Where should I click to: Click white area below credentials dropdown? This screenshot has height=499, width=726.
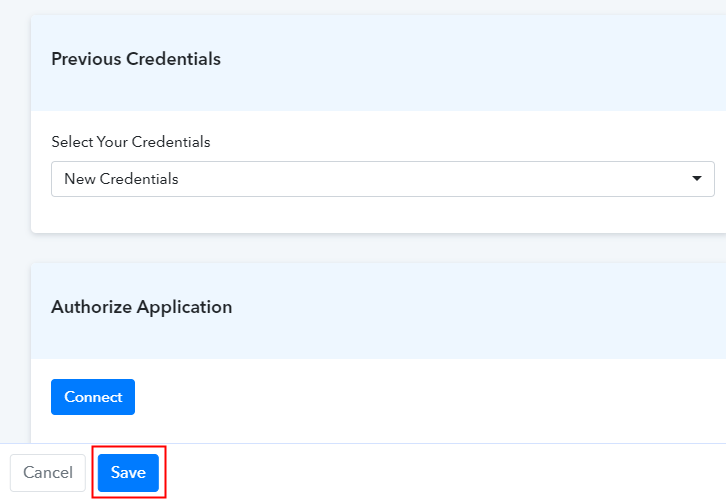click(380, 215)
